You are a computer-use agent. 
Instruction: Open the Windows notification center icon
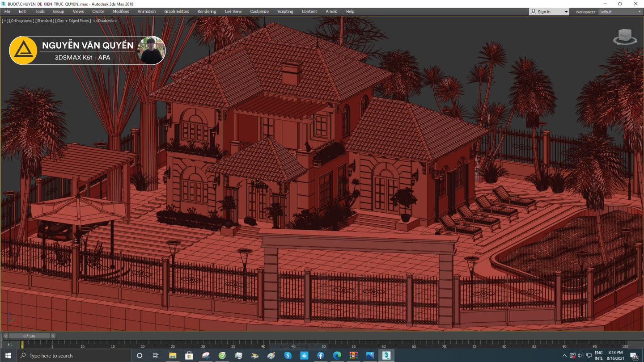tap(634, 356)
